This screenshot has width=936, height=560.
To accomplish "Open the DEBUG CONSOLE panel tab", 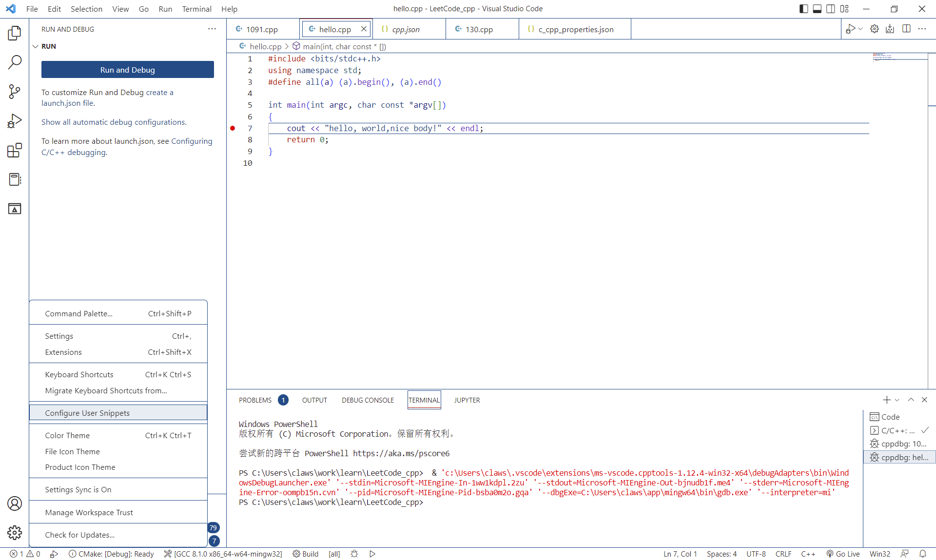I will pyautogui.click(x=368, y=400).
